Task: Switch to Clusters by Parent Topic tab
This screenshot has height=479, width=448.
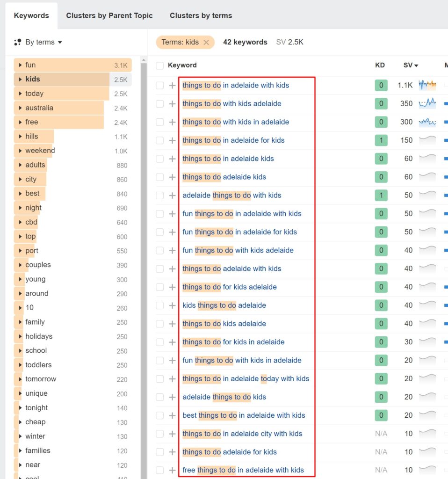Action: [x=109, y=15]
